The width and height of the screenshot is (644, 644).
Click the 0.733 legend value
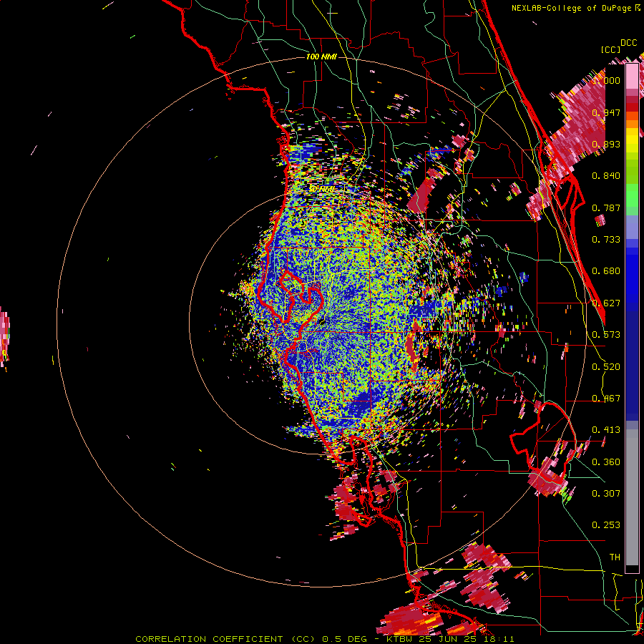(606, 240)
